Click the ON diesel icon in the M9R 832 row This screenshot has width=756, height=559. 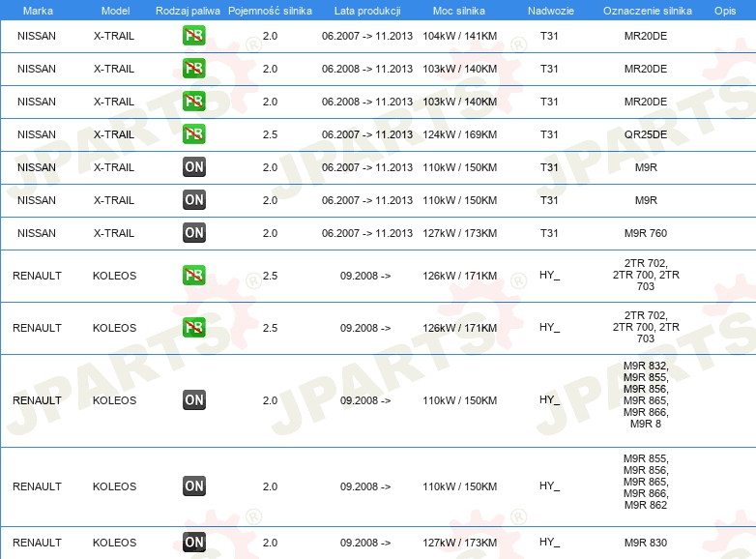coord(193,399)
